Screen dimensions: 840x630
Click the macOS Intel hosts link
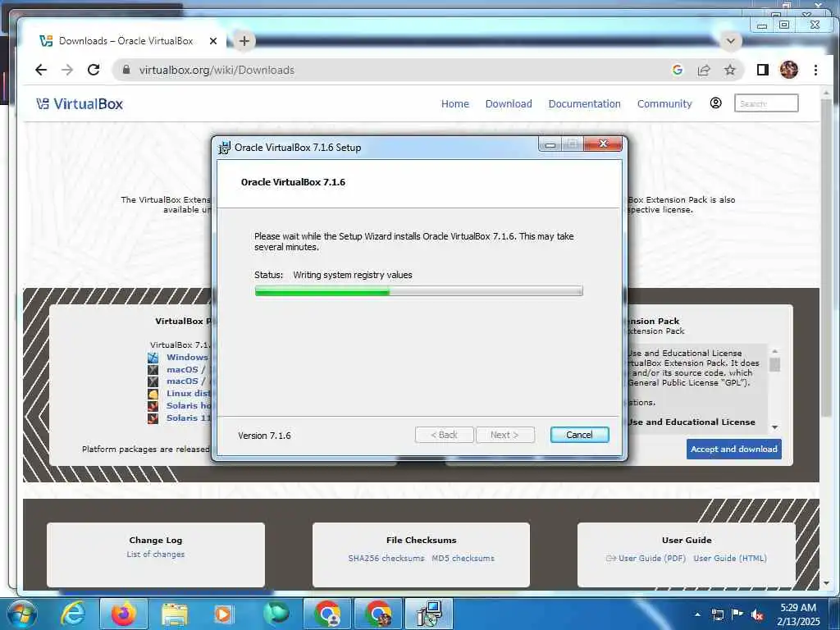[186, 369]
